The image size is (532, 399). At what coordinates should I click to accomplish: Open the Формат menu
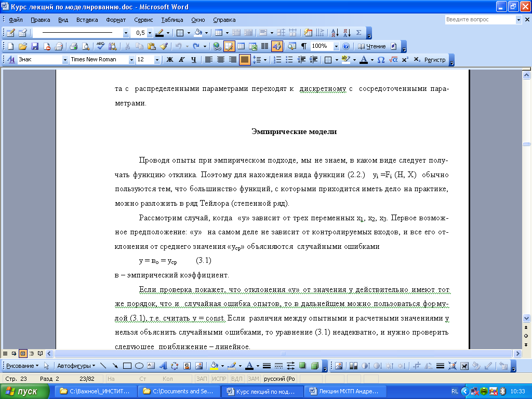click(116, 20)
